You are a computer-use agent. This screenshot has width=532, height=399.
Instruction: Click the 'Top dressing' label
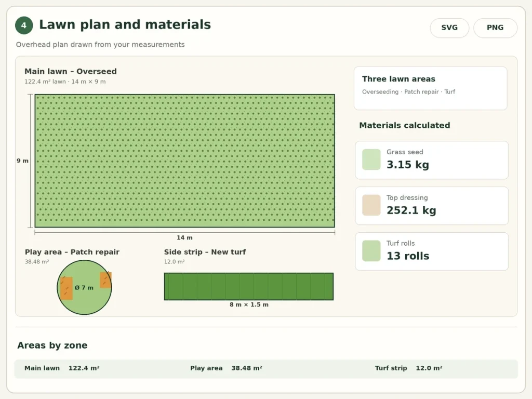[x=407, y=198]
